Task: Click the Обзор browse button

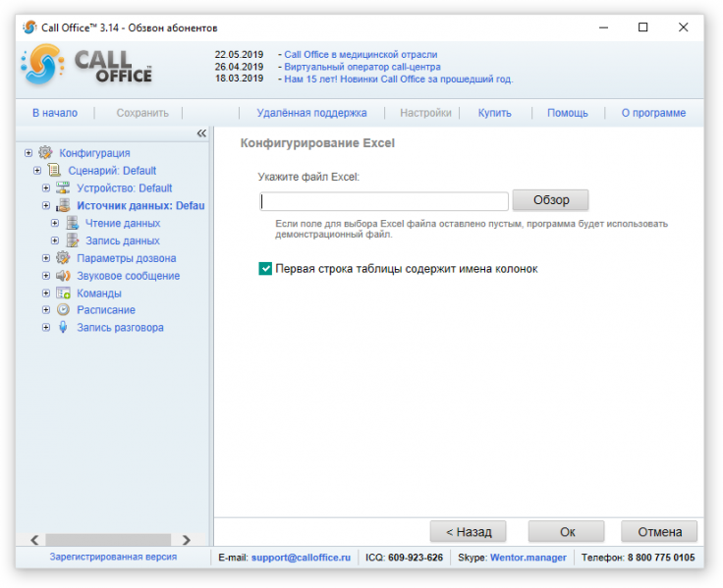Action: 551,200
